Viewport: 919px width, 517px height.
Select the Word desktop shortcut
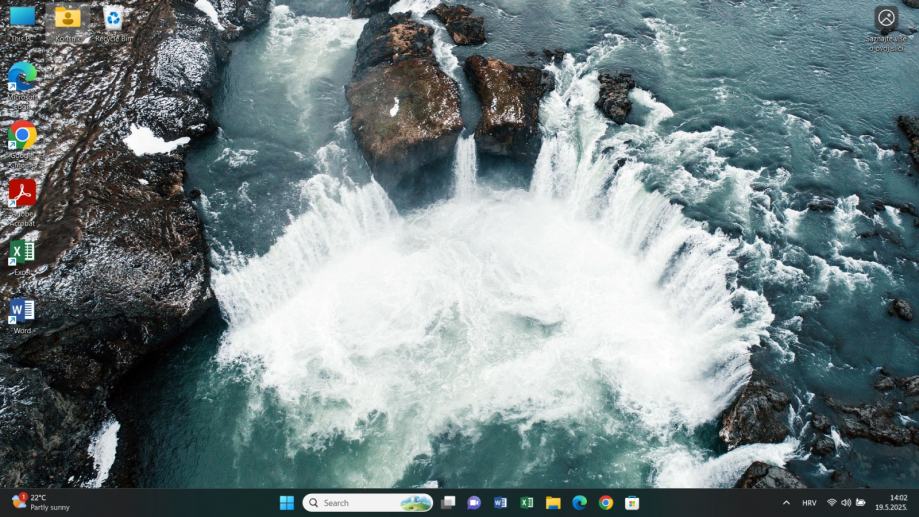[22, 311]
